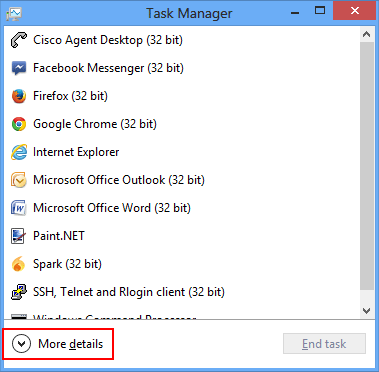Minimize the Task Manager window
Screen dimensions: 379x372
pyautogui.click(x=294, y=13)
